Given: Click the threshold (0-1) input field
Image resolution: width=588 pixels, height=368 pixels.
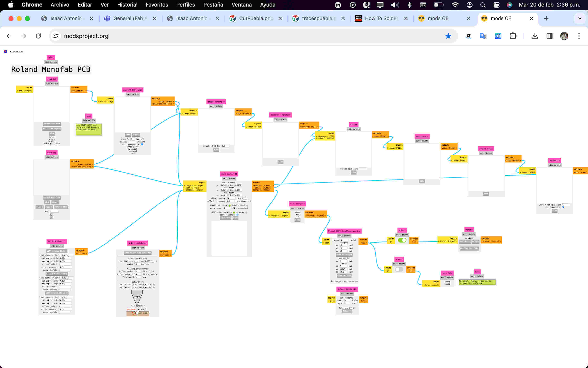Looking at the screenshot, I should click(225, 146).
